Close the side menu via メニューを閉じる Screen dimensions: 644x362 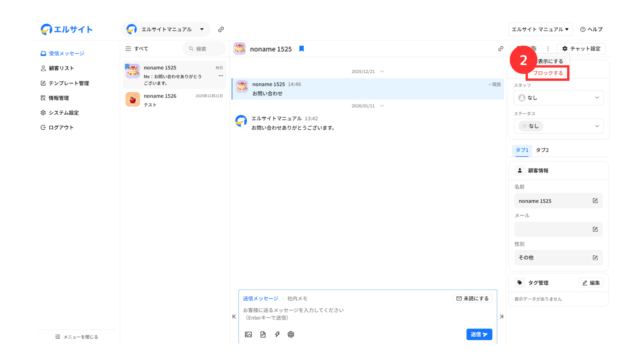click(x=77, y=337)
